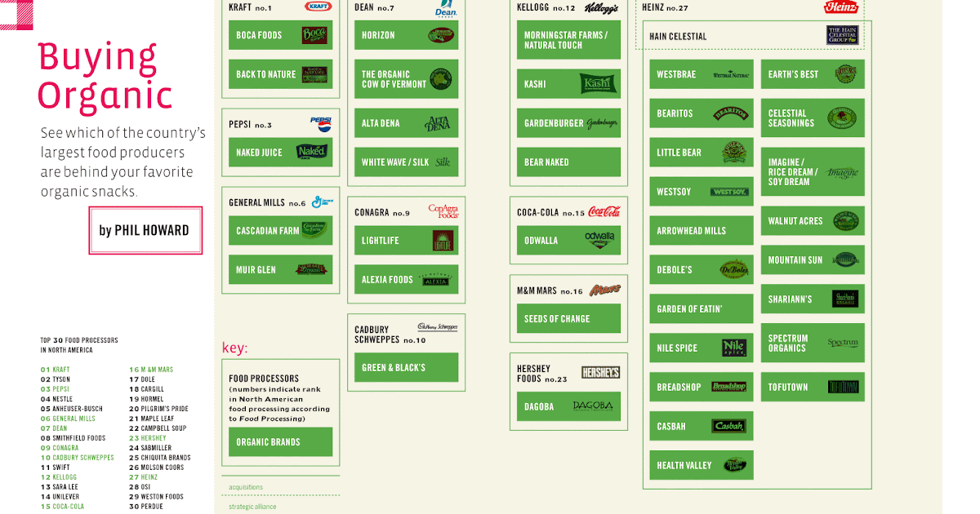
Task: Select the Walnut Acres brand box
Action: tap(813, 221)
